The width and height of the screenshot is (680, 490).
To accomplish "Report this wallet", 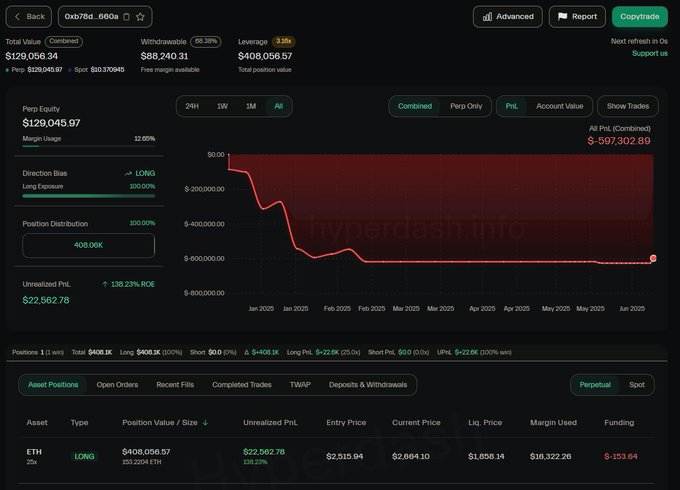I will [577, 16].
